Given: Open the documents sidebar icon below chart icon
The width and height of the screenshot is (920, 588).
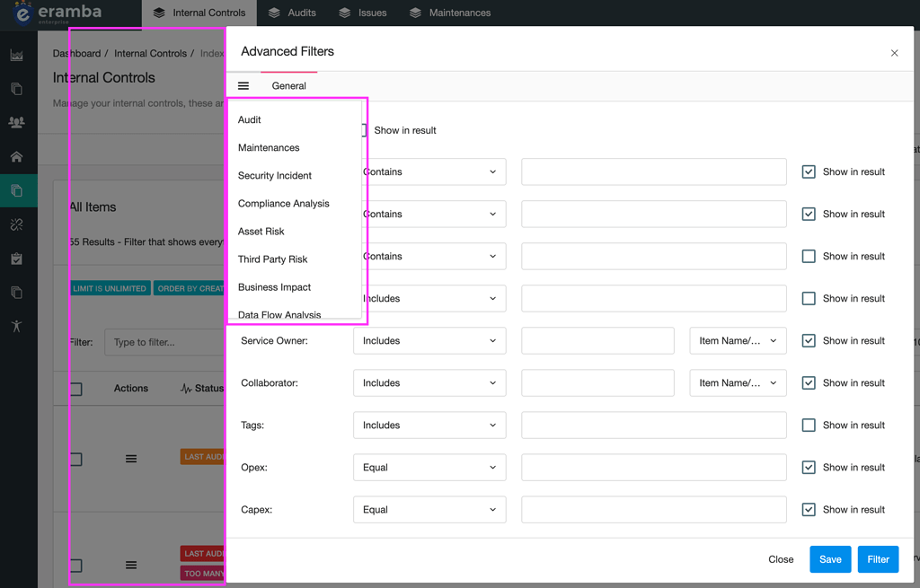Looking at the screenshot, I should (16, 89).
